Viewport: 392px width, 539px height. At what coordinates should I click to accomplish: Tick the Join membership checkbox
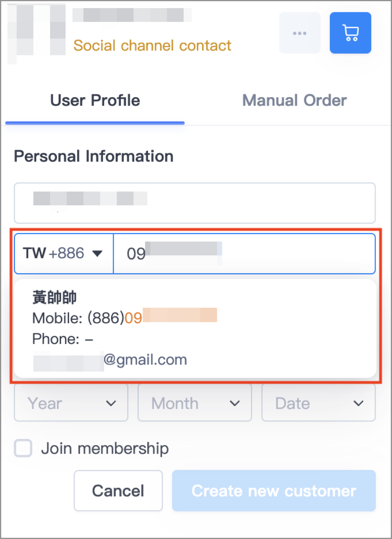[23, 448]
